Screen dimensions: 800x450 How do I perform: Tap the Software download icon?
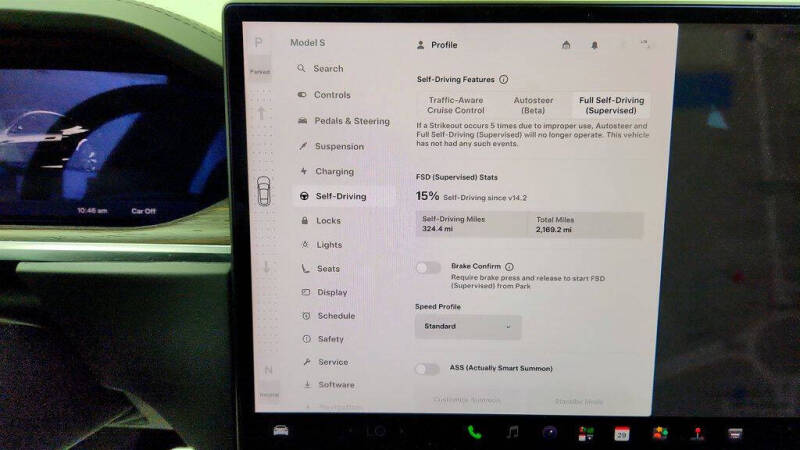[x=307, y=385]
